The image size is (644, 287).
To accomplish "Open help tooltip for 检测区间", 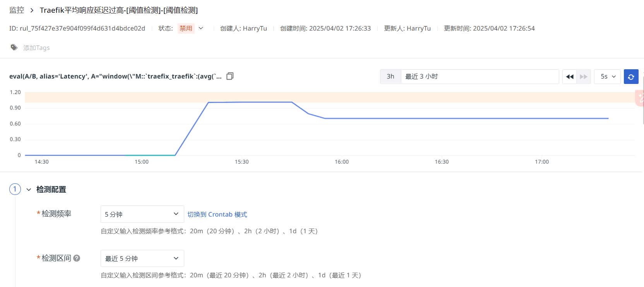I will (x=77, y=258).
